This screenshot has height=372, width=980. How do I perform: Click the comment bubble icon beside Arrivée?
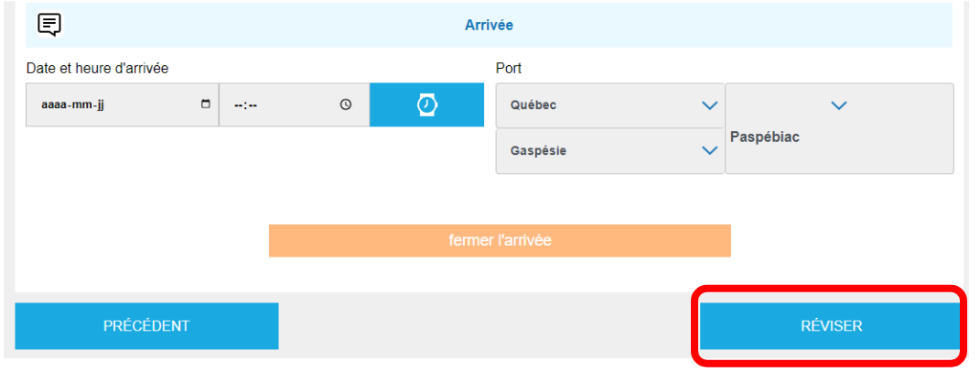(x=49, y=25)
